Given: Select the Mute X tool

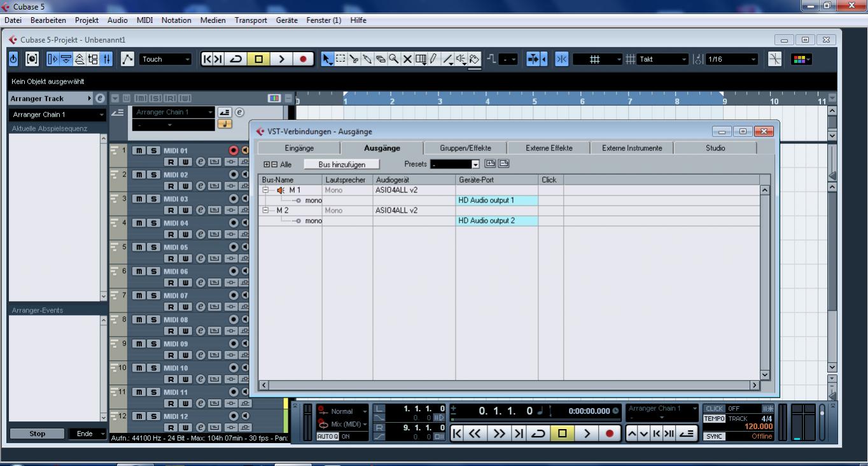Looking at the screenshot, I should pyautogui.click(x=407, y=59).
